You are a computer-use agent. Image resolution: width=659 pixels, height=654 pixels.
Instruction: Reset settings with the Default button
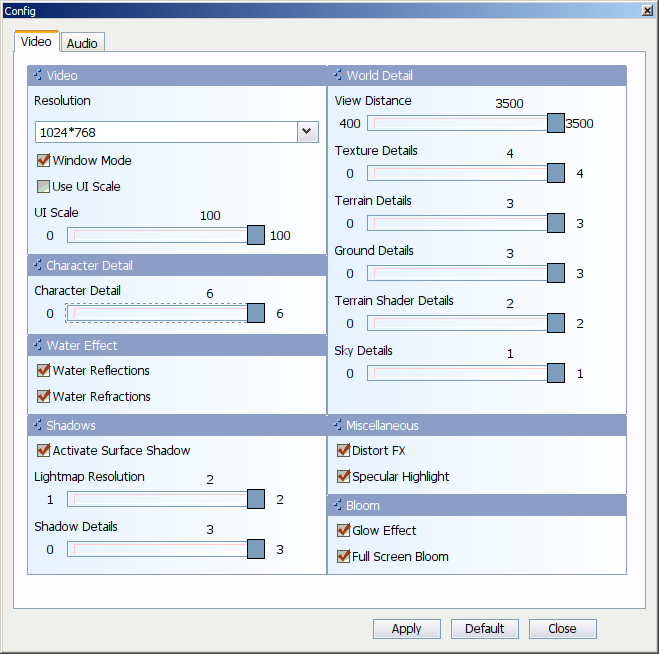coord(485,628)
